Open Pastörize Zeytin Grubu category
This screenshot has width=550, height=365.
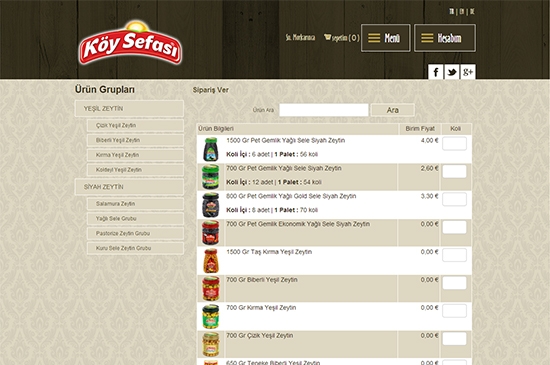[135, 233]
